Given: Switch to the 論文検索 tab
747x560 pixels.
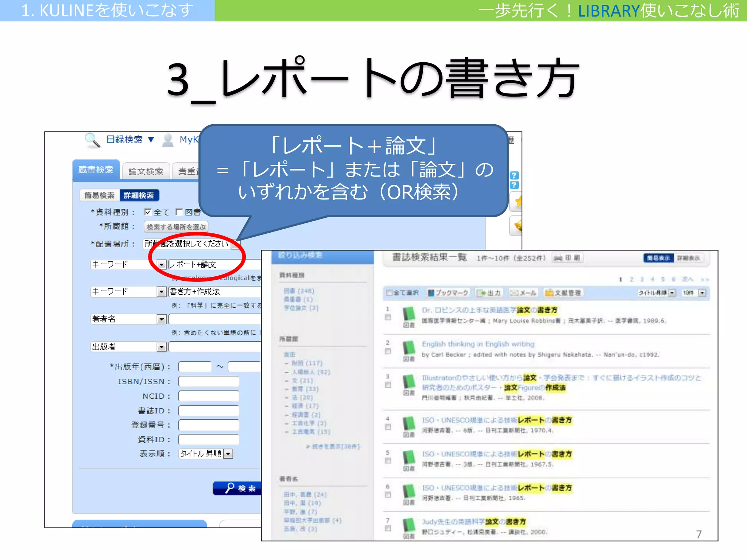Looking at the screenshot, I should pyautogui.click(x=146, y=171).
